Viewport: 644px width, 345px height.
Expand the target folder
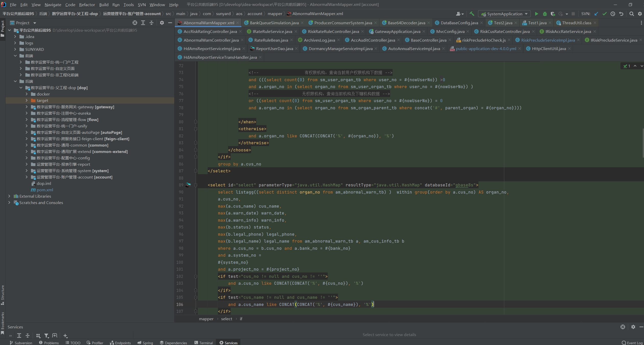[x=27, y=100]
